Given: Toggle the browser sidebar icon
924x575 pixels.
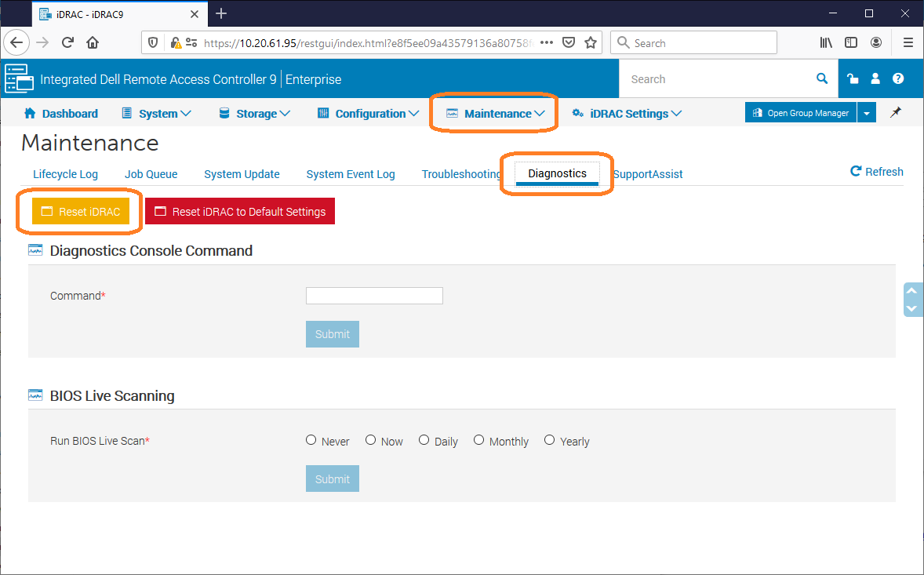Looking at the screenshot, I should tap(851, 42).
